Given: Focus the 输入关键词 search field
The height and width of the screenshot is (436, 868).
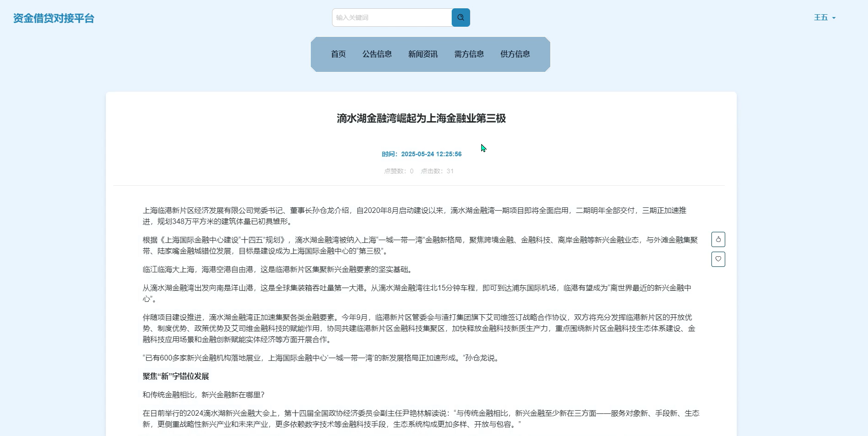Looking at the screenshot, I should click(x=392, y=18).
